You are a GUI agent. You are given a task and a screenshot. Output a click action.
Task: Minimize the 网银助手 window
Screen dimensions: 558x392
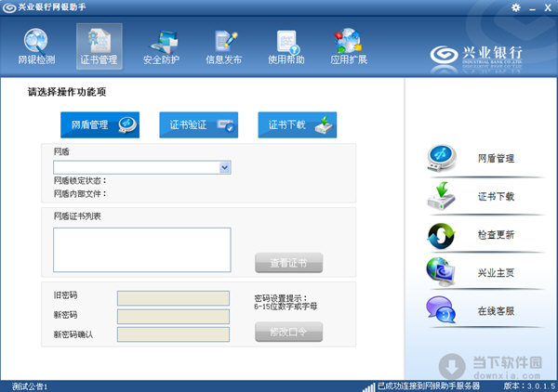532,8
